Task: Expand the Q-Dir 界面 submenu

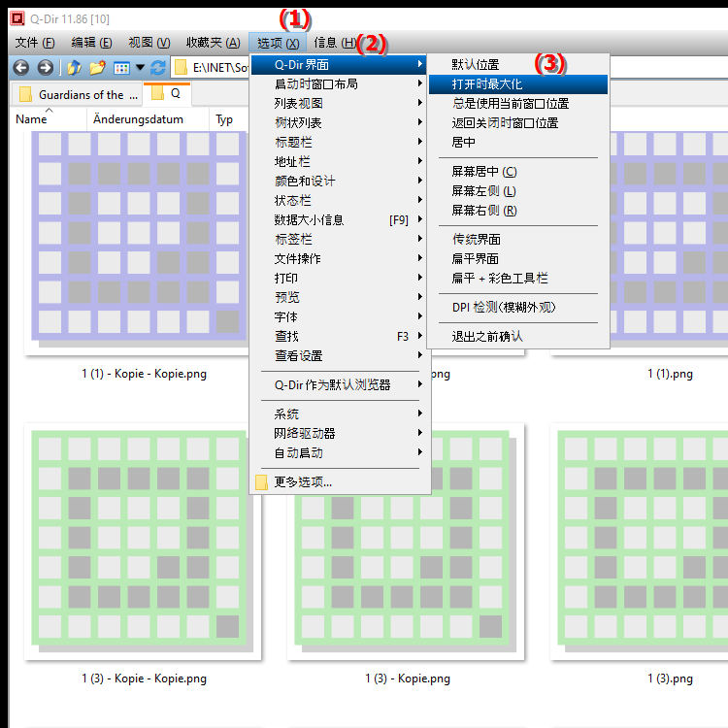Action: tap(340, 64)
